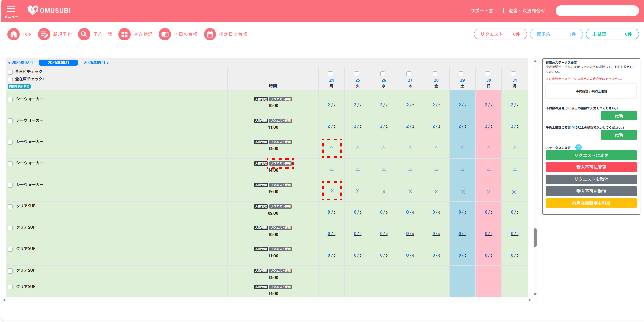
Task: Open the hamburger menu icon
Action: [x=11, y=9]
